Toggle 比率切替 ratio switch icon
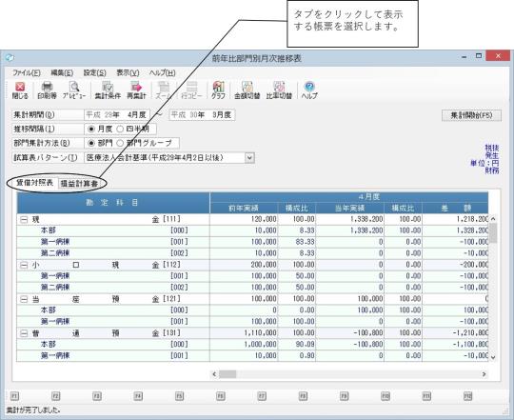Image resolution: width=514 pixels, height=420 pixels. pos(279,90)
